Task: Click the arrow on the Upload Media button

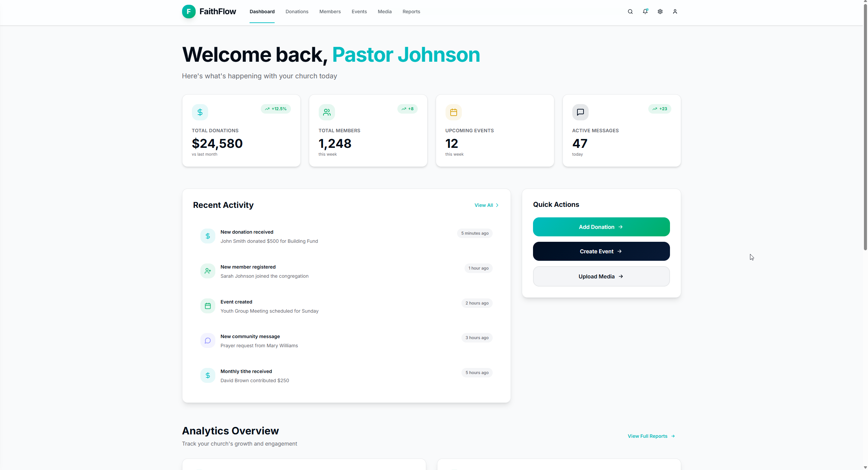Action: coord(621,276)
